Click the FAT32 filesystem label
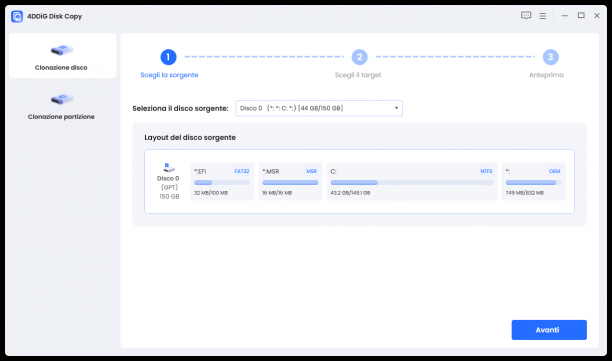Viewport: 612px width, 361px height. click(x=242, y=171)
